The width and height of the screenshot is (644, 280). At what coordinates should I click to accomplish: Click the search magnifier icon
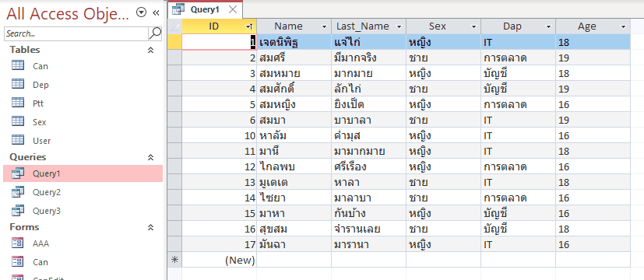[155, 33]
